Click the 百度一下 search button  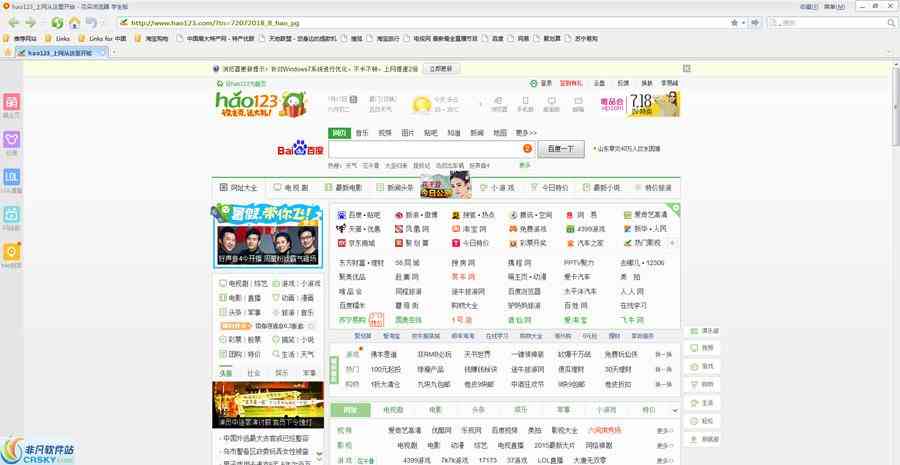click(x=561, y=149)
